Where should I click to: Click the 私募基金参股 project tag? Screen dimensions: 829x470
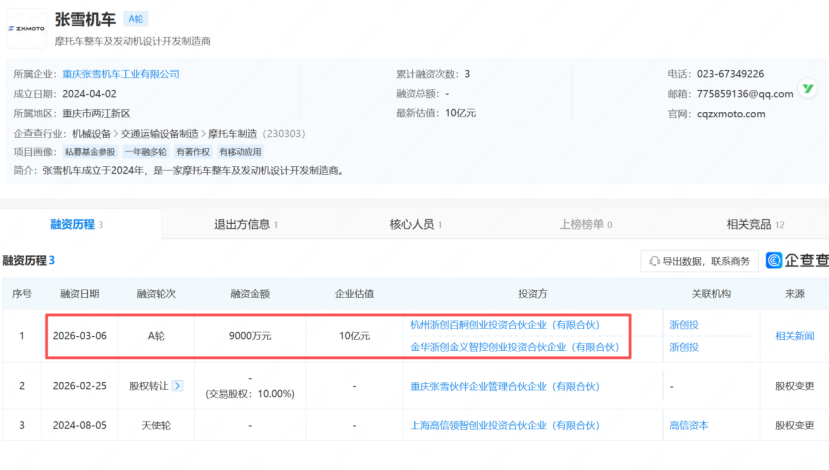tap(91, 152)
